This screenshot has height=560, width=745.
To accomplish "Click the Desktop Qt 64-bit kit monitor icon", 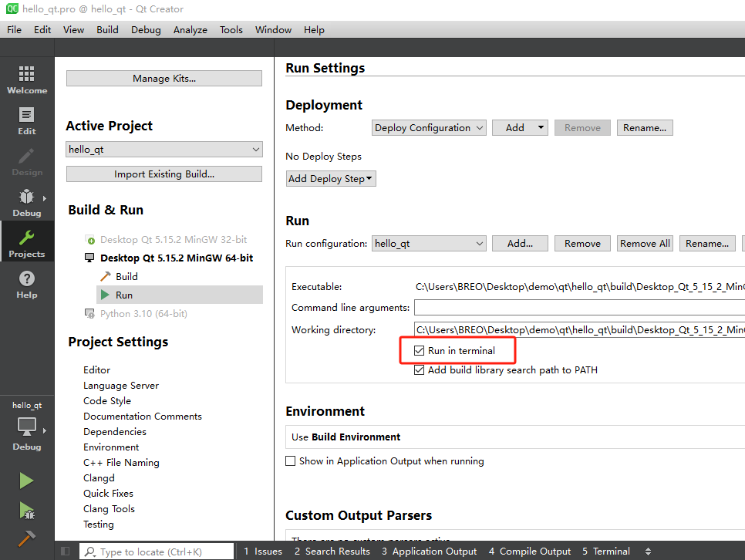I will [x=89, y=258].
